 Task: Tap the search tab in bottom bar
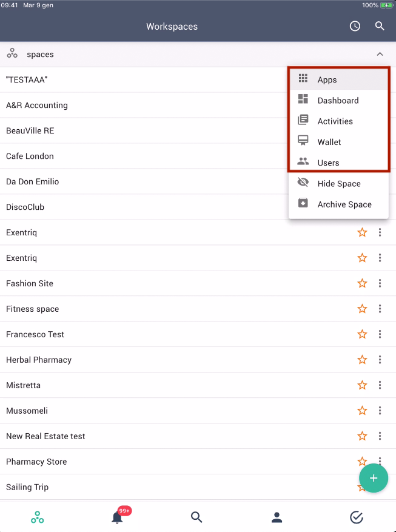[x=196, y=517]
